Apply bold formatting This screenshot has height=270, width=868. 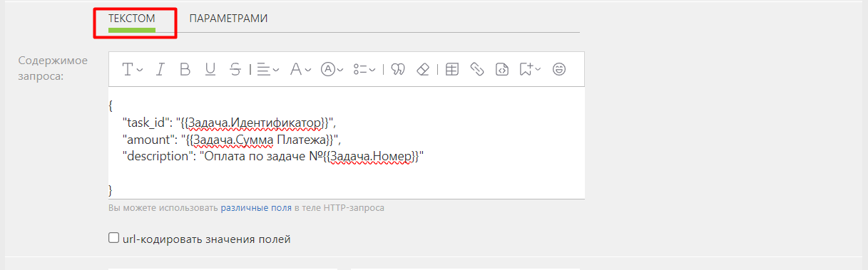[185, 69]
